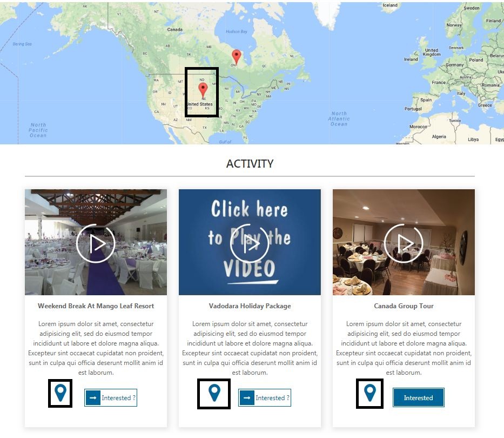Play the Canada Group Tour video
Screen dimensions: 504x438
coord(404,244)
